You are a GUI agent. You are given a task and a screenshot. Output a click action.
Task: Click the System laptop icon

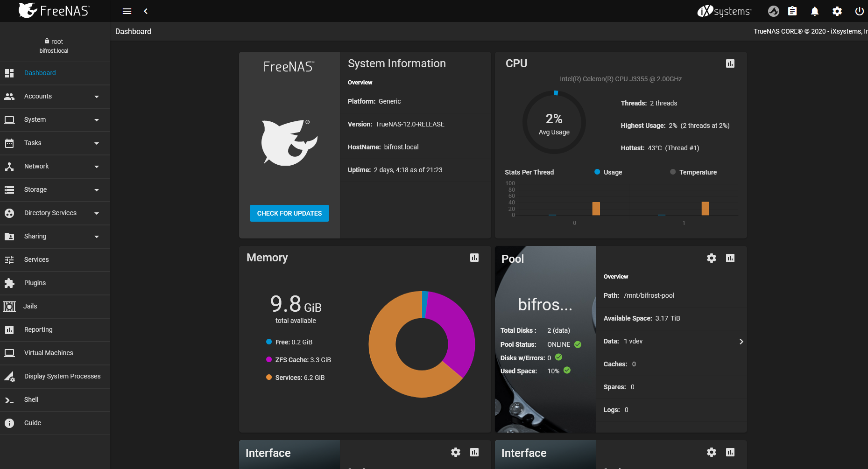[9, 120]
